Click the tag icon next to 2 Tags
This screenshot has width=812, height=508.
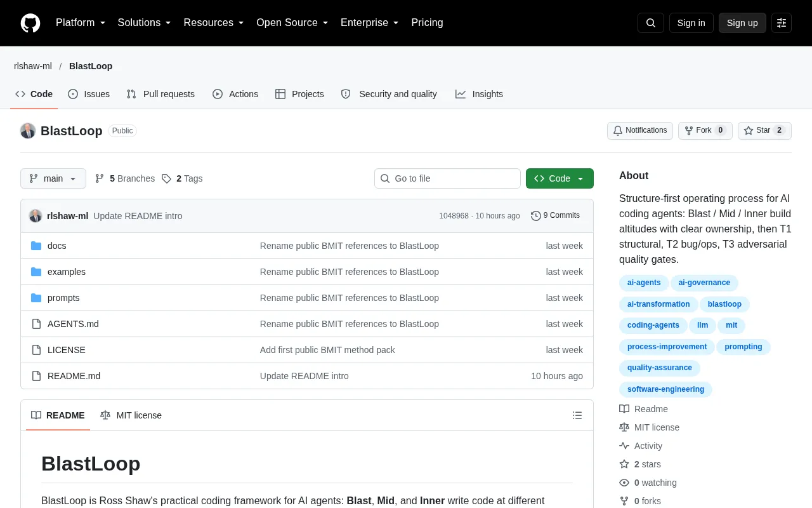pyautogui.click(x=166, y=178)
